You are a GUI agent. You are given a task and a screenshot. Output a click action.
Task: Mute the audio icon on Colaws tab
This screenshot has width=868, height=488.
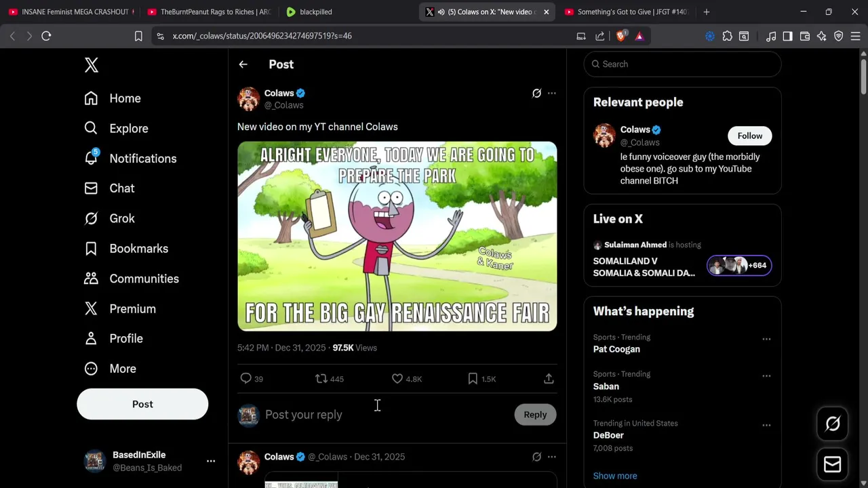441,12
